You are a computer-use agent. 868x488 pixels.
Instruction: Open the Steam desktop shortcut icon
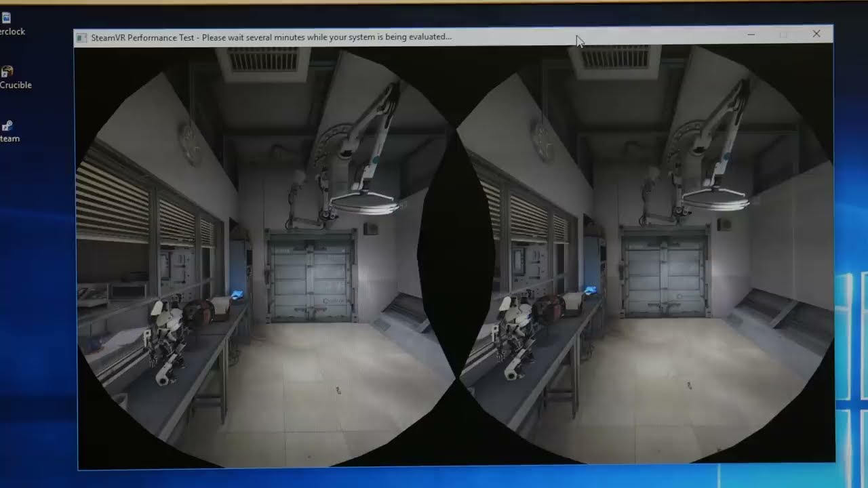pos(7,126)
